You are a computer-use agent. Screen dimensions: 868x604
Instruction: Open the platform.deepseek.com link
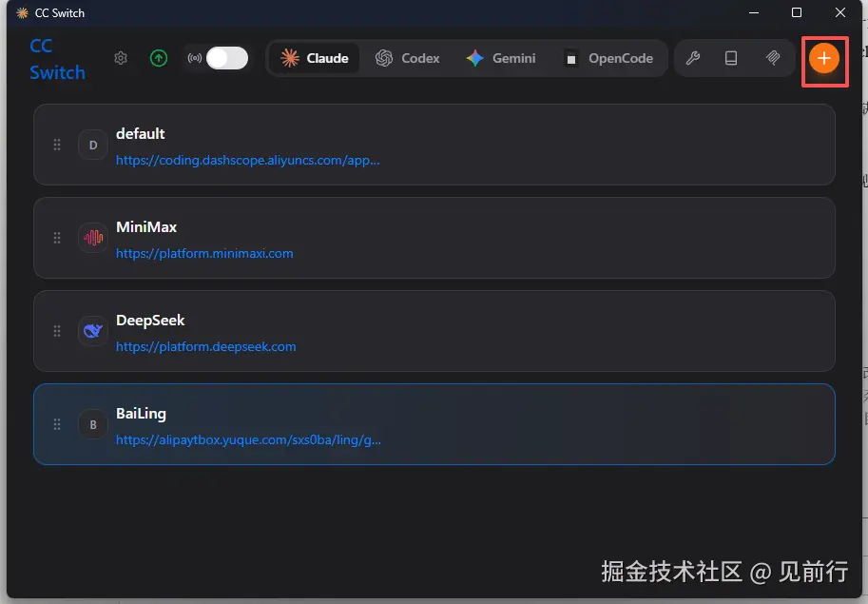tap(205, 346)
